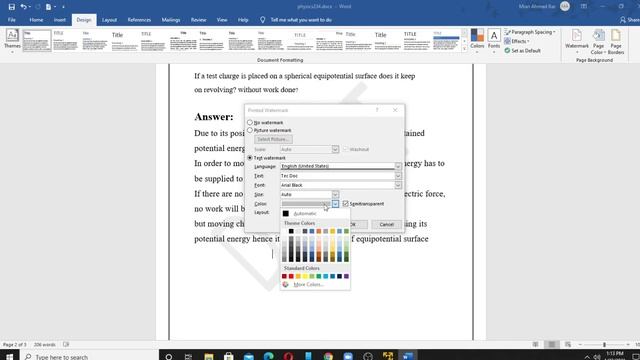Select the first document formatting style thumbnail
The width and height of the screenshot is (640, 360).
pos(37,40)
